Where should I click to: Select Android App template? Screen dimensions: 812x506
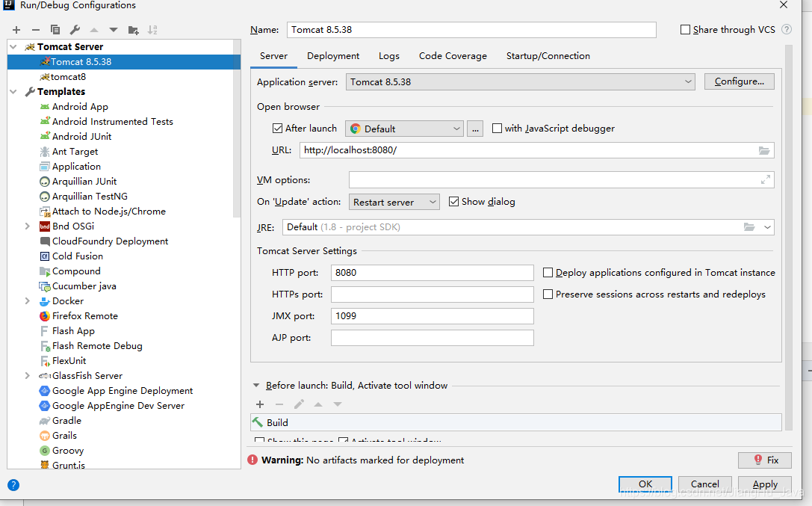tap(80, 107)
